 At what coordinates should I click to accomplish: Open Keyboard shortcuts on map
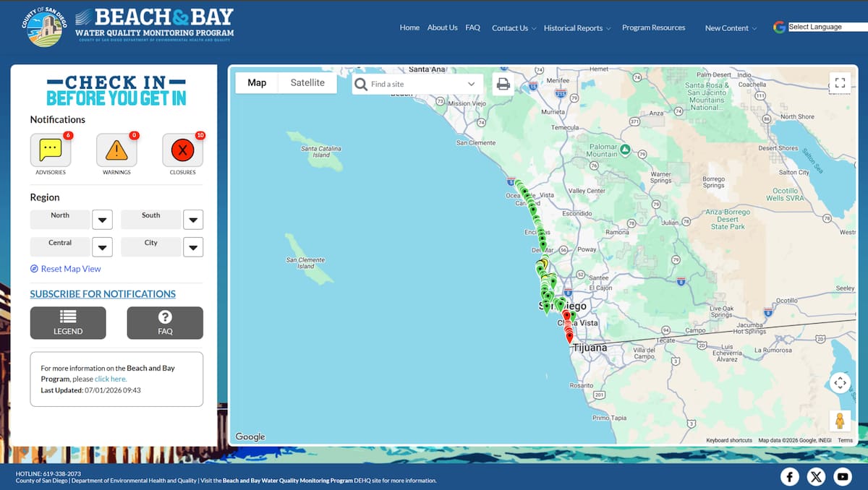click(x=729, y=440)
